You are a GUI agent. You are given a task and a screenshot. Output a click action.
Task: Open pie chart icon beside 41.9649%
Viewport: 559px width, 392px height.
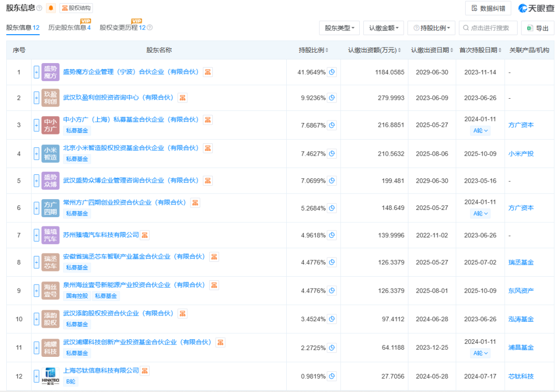click(332, 72)
